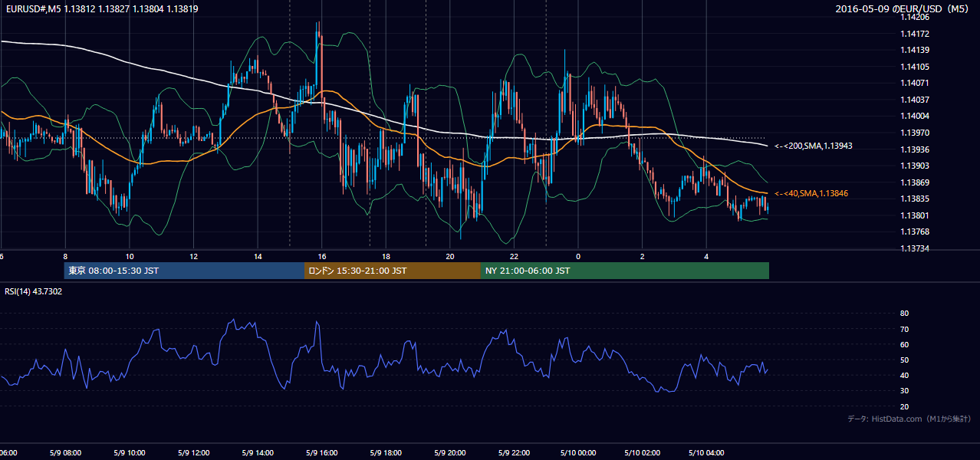This screenshot has height=460, width=980.
Task: Click price level 1.14139 on axis
Action: pyautogui.click(x=913, y=50)
